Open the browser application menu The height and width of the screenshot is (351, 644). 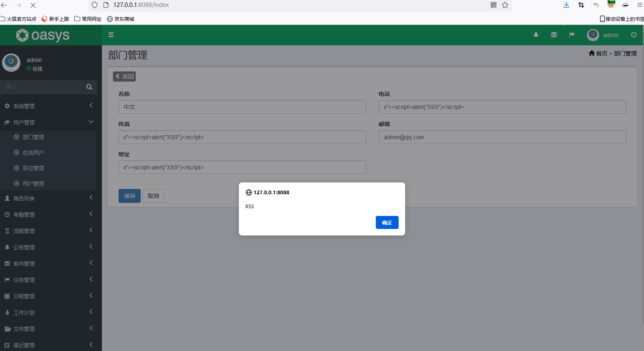point(640,5)
